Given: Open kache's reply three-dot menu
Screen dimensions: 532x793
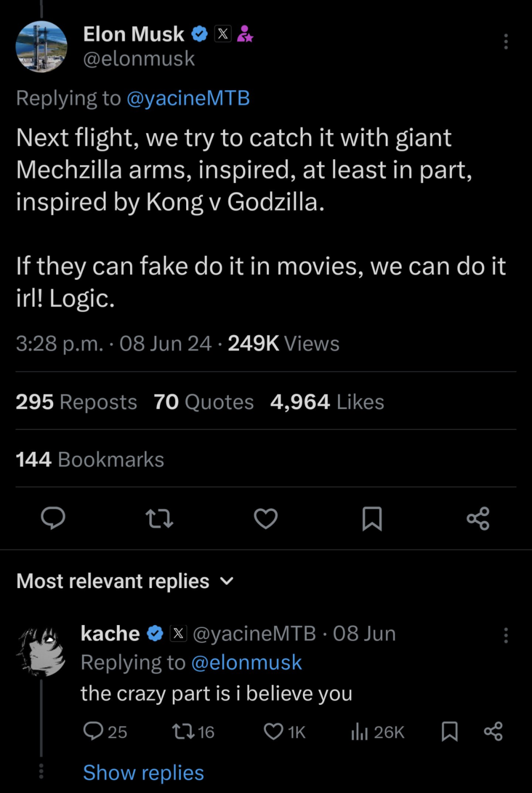Looking at the screenshot, I should click(x=505, y=635).
